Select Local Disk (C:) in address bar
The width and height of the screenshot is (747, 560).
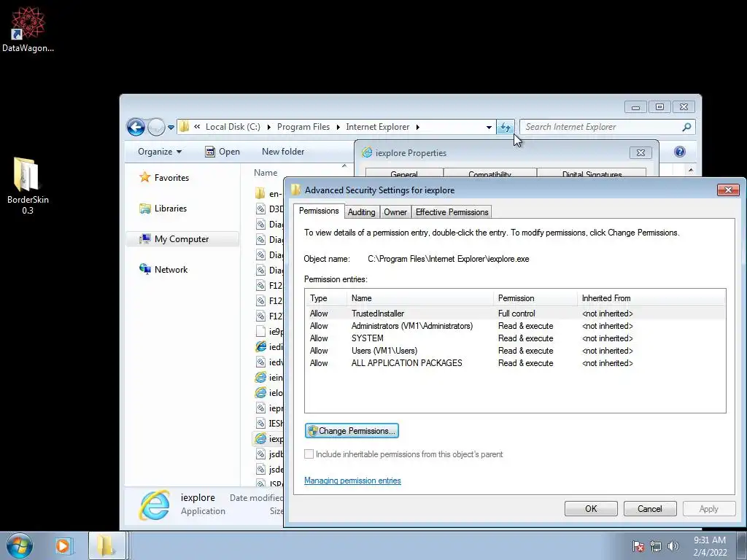[233, 127]
